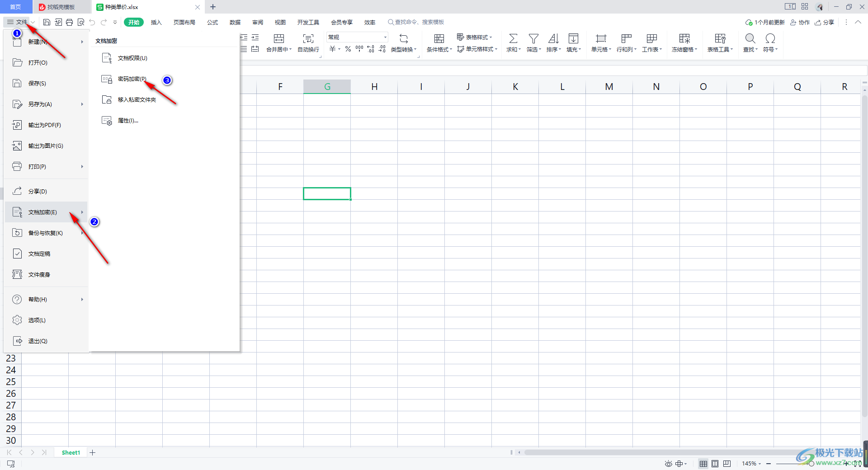
Task: Switch to normal grid view in status bar
Action: tap(703, 464)
